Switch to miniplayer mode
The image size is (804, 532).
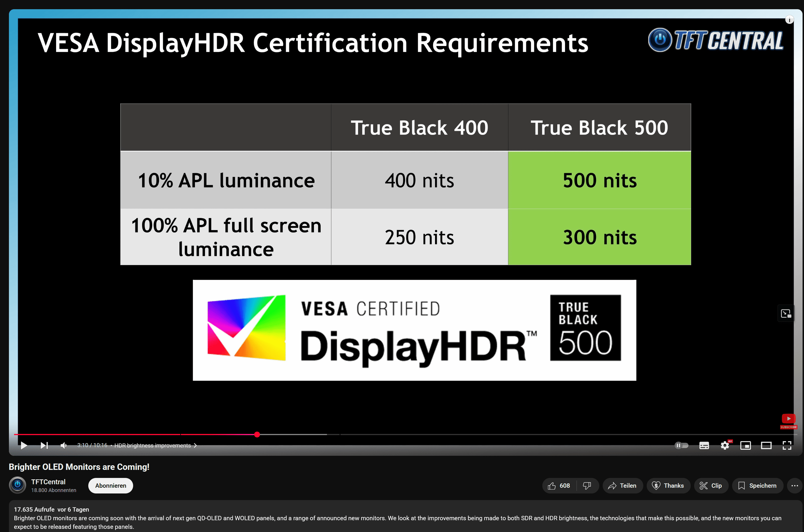click(x=745, y=445)
